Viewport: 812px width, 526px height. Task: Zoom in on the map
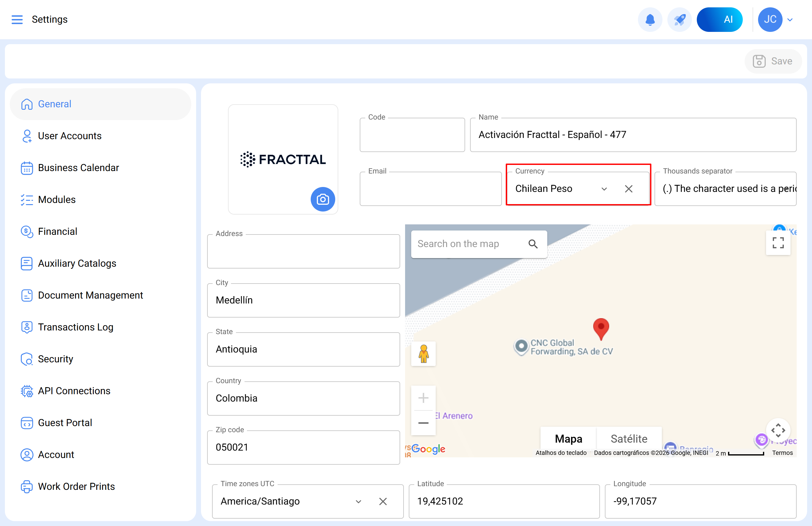(423, 398)
